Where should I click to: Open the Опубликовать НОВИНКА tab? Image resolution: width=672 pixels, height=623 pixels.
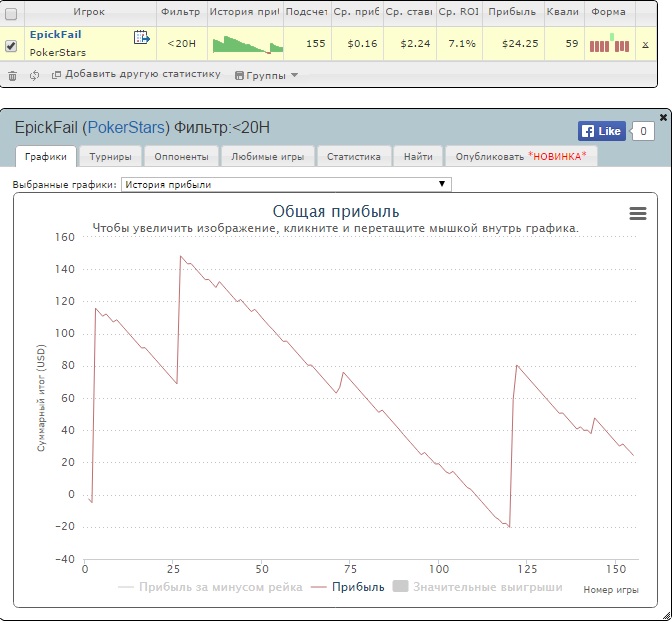tap(521, 156)
